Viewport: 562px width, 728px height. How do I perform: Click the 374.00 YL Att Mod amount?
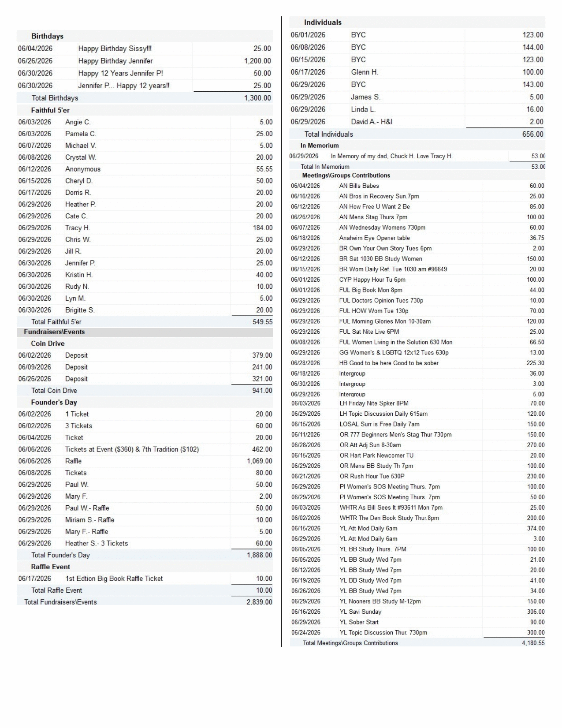tap(536, 529)
